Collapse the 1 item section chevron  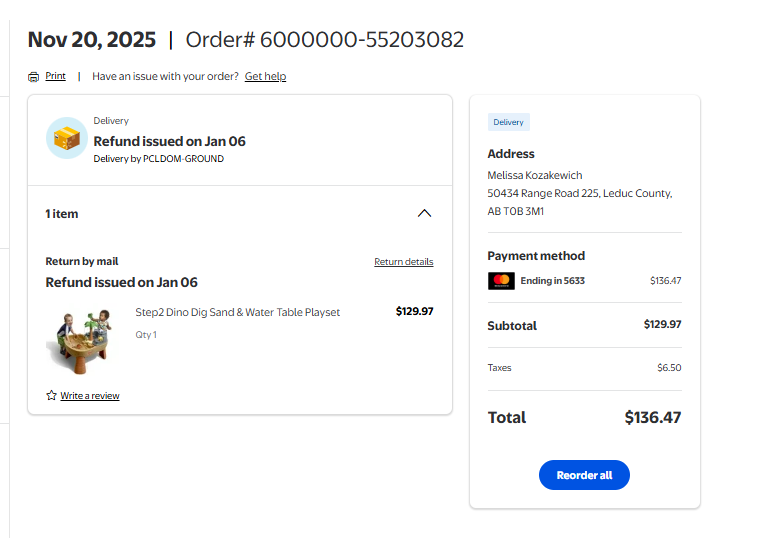click(x=424, y=213)
